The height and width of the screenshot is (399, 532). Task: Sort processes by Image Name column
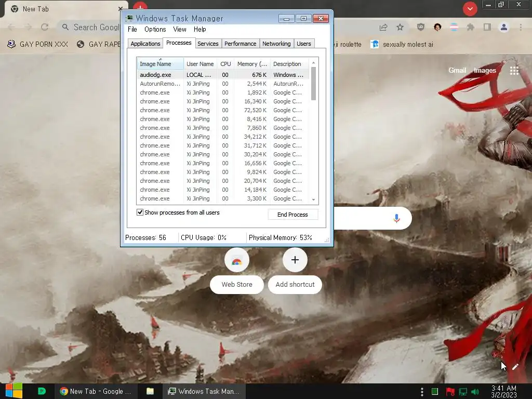(160, 64)
